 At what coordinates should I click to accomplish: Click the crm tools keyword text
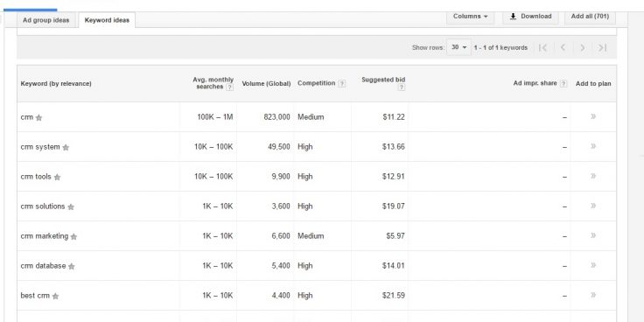[x=36, y=177]
